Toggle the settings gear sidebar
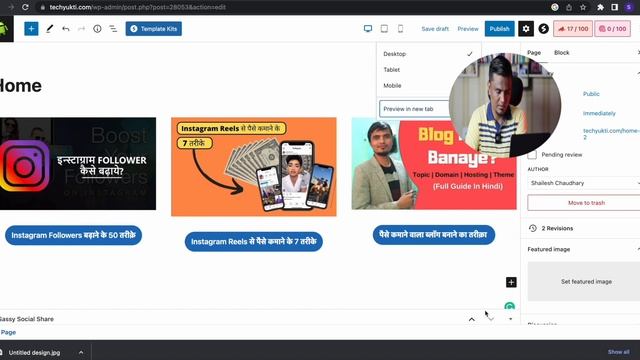 526,29
